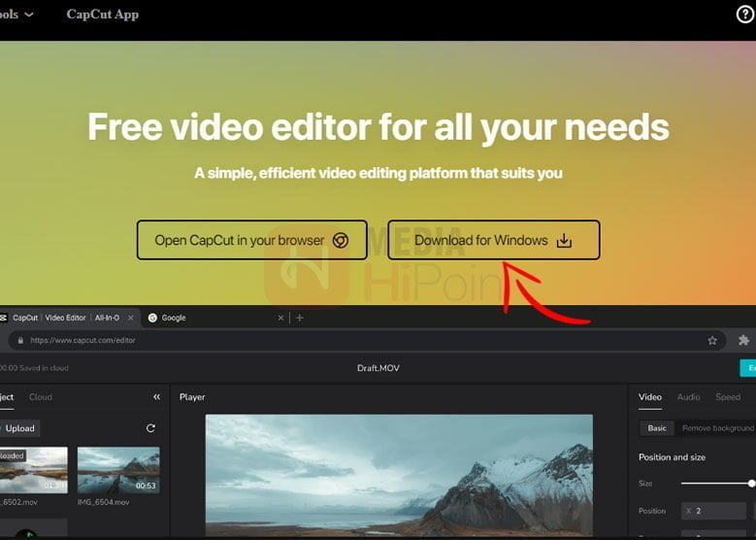Click the teal Export button

pos(748,368)
